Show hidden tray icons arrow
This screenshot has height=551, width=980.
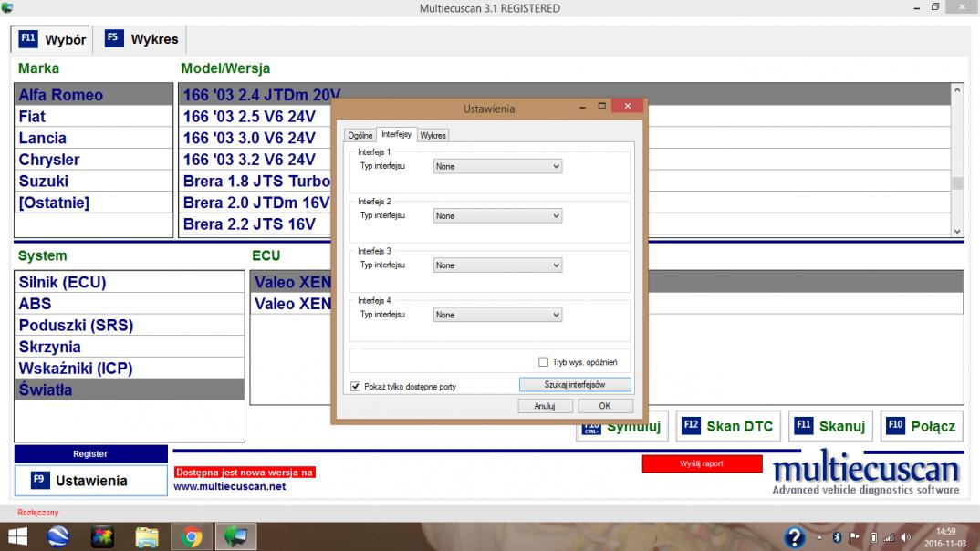pos(819,537)
